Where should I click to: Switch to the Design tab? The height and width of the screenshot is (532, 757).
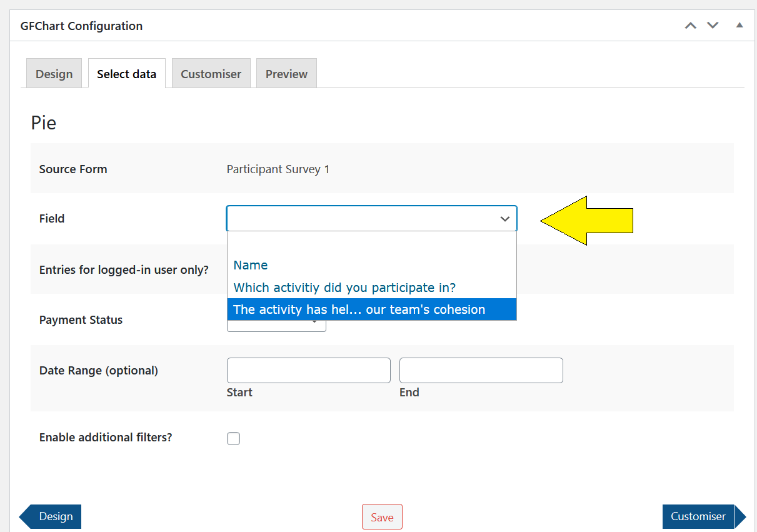54,74
